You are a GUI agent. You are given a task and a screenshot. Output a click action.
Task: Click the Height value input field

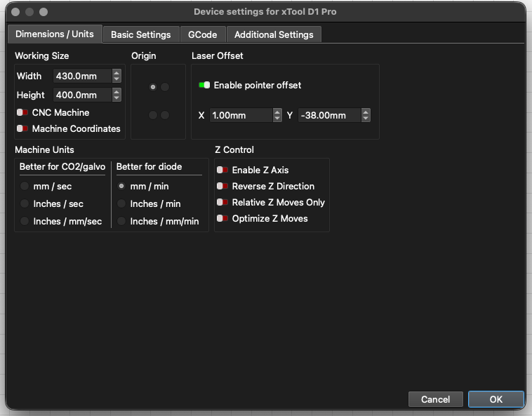point(81,95)
